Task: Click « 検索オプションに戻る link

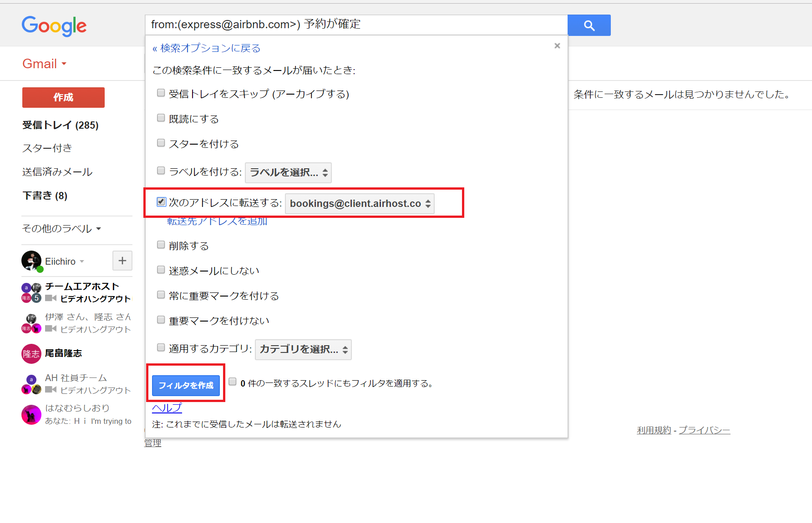Action: 206,48
